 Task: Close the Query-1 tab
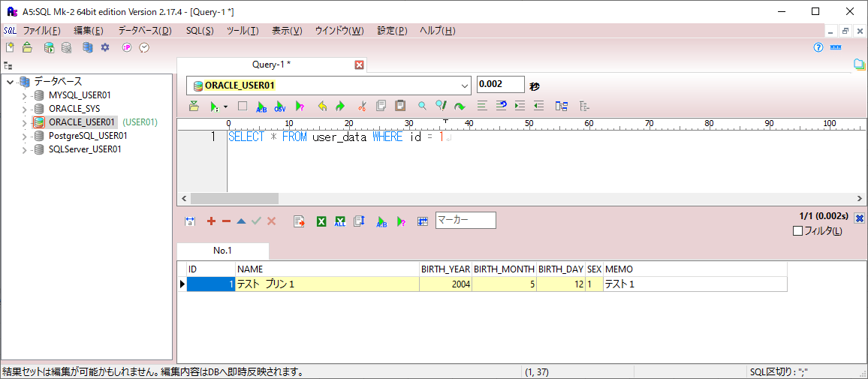coord(359,65)
